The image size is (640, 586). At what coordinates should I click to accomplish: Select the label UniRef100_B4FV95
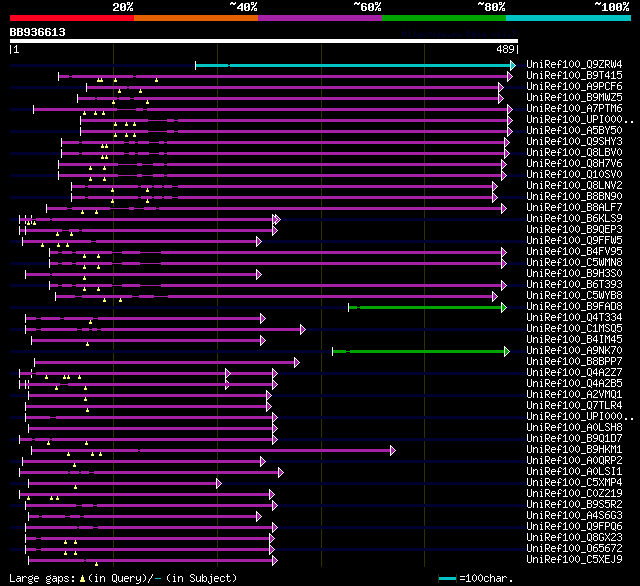click(574, 251)
